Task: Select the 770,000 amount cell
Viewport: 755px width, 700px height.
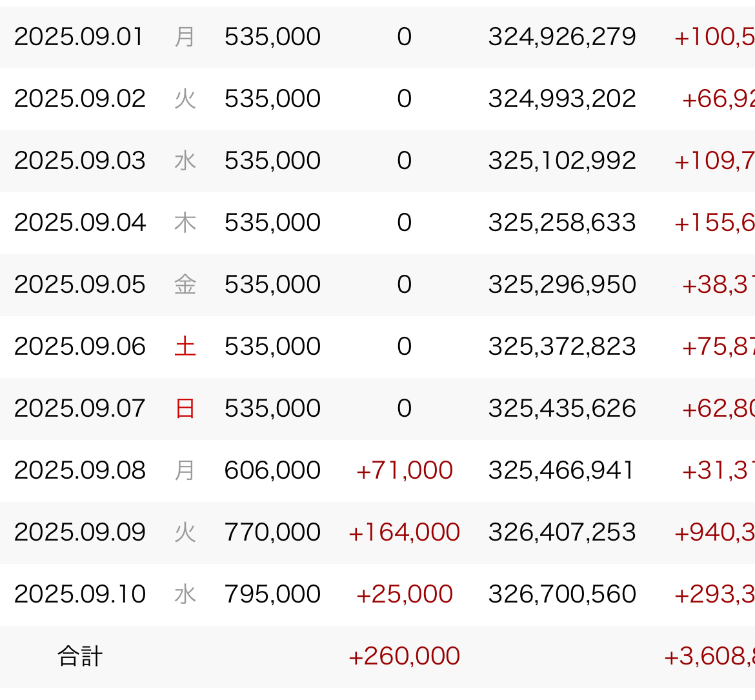Action: click(x=272, y=532)
